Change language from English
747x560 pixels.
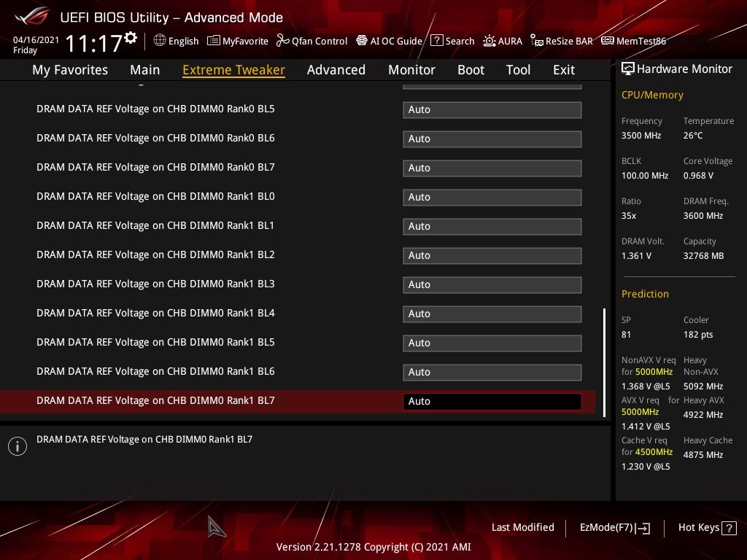(183, 42)
